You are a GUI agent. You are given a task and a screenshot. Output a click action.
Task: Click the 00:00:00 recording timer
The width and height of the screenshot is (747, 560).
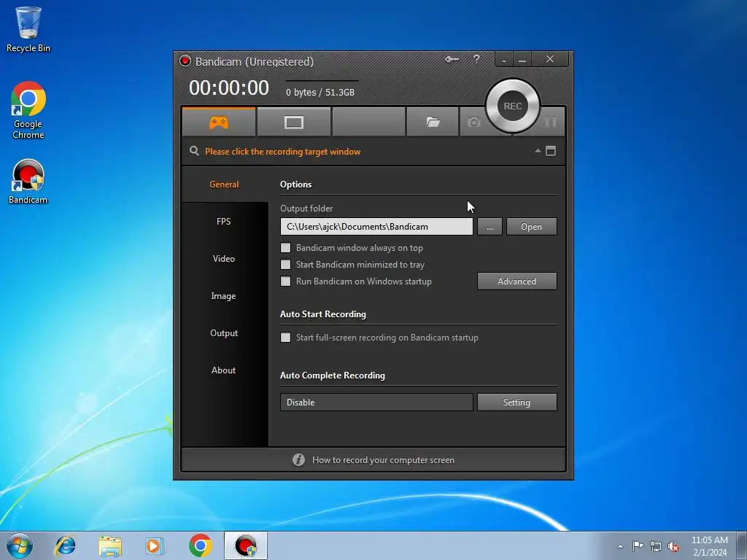coord(228,87)
